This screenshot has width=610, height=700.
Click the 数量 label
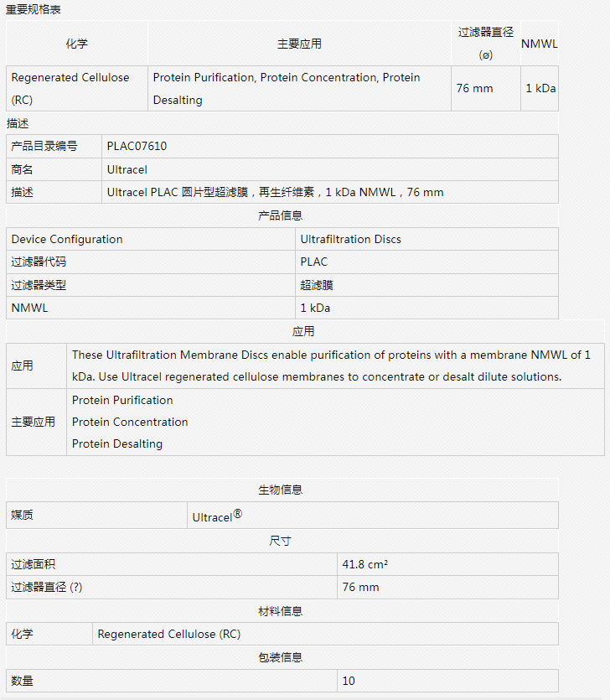click(x=22, y=681)
